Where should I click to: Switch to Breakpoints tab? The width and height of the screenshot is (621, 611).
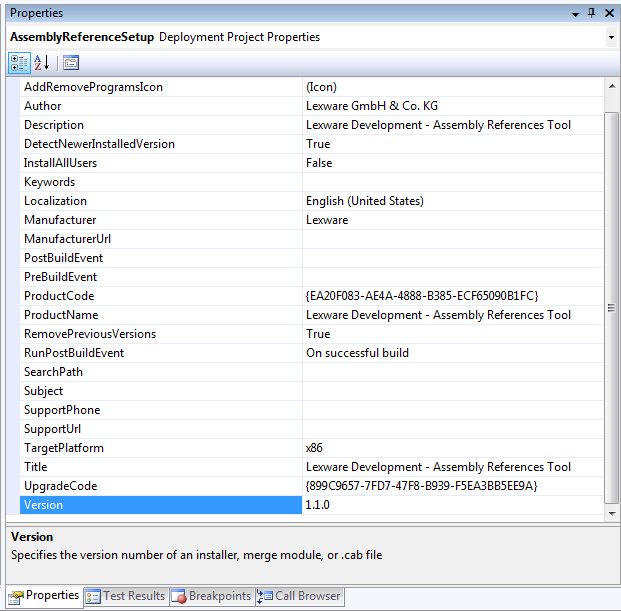coord(211,596)
